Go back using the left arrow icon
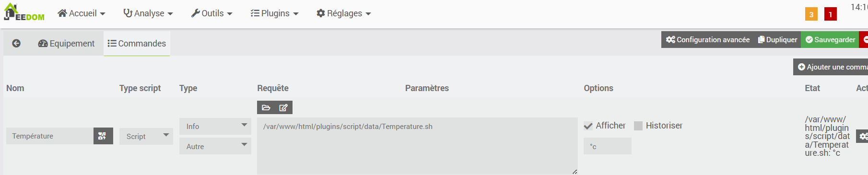 click(16, 43)
